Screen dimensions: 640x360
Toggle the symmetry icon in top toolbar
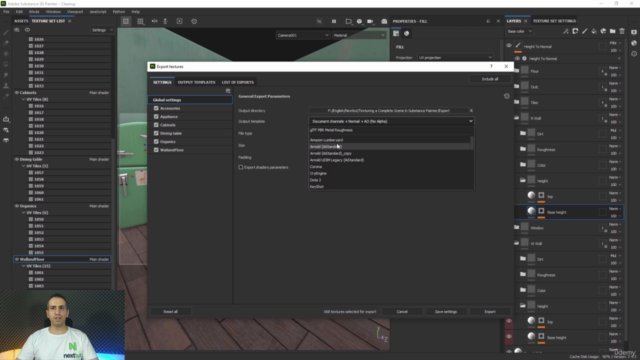(x=155, y=21)
